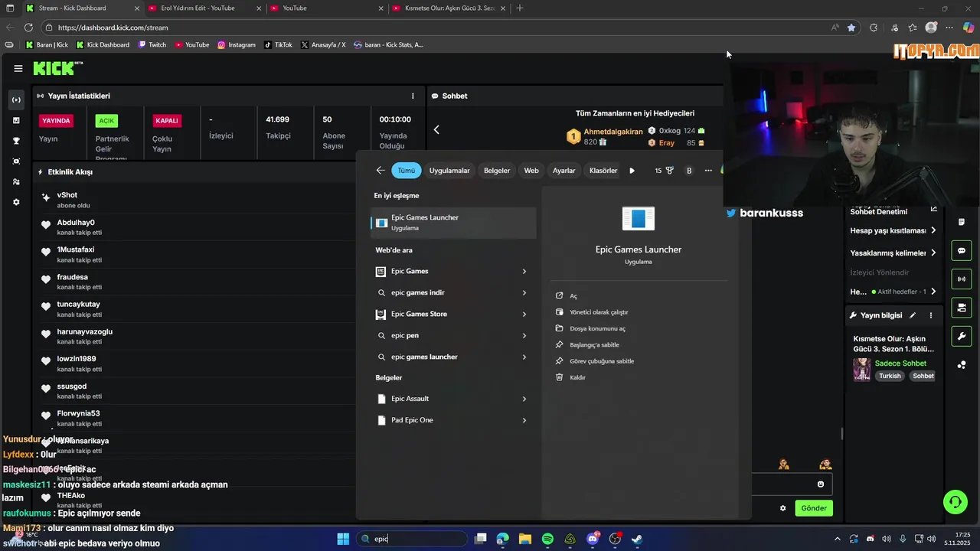
Task: Favorite this page with the star icon
Action: tap(851, 28)
